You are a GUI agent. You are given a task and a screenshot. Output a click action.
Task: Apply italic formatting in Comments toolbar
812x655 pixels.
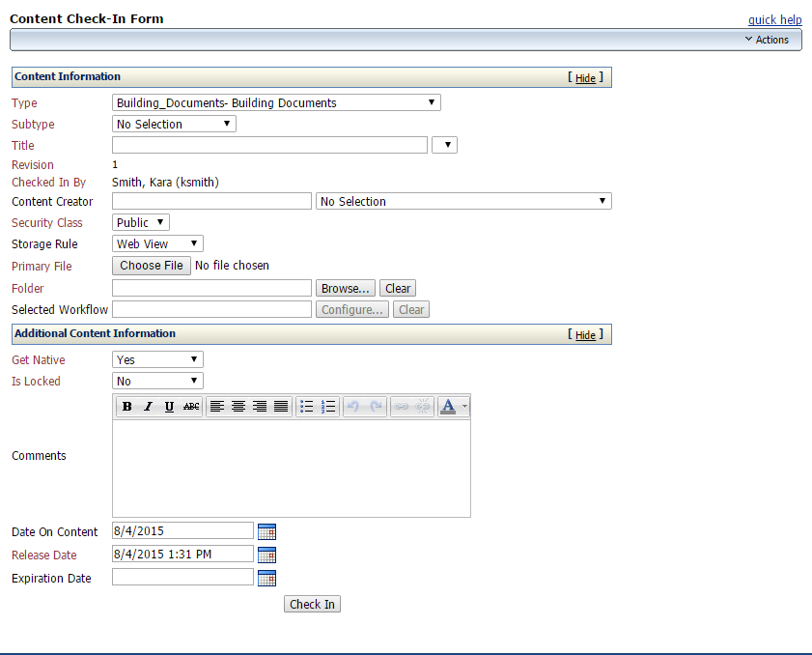147,406
